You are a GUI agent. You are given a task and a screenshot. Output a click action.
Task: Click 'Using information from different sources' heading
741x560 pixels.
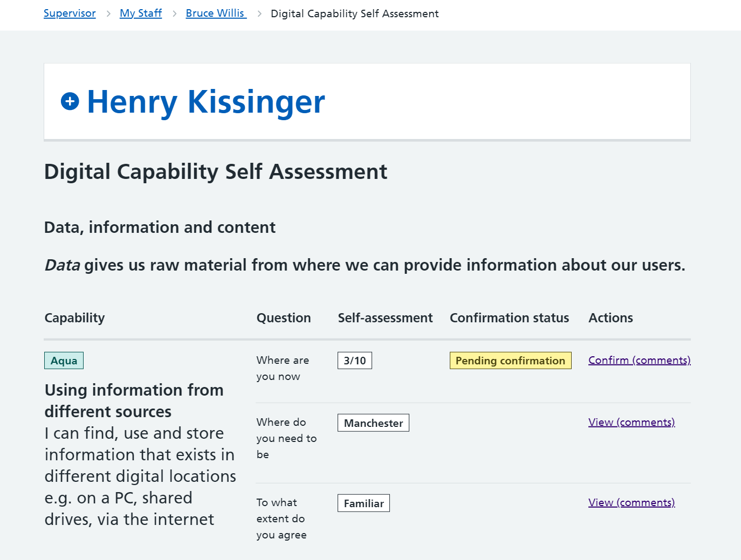(134, 400)
